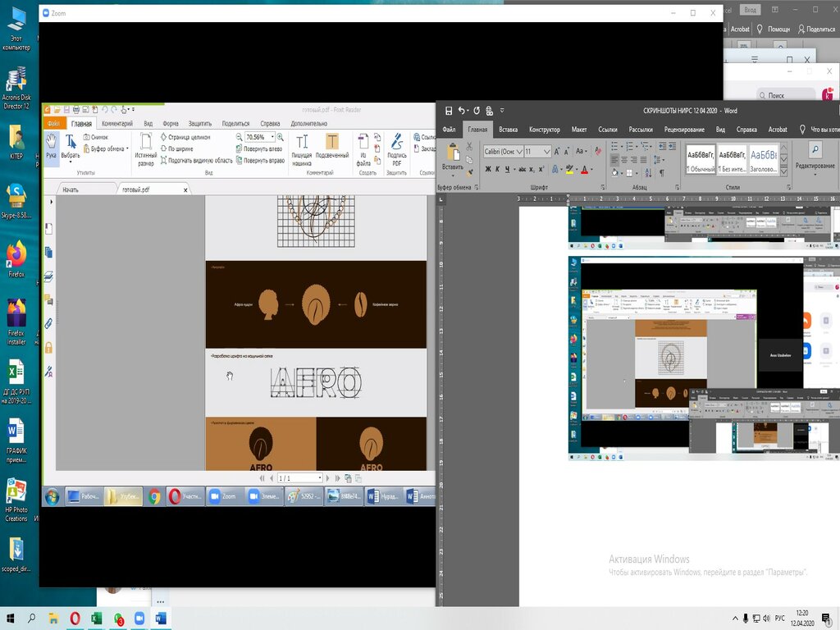Create PDF with the Из файла icon
The image size is (840, 630).
coord(363,149)
